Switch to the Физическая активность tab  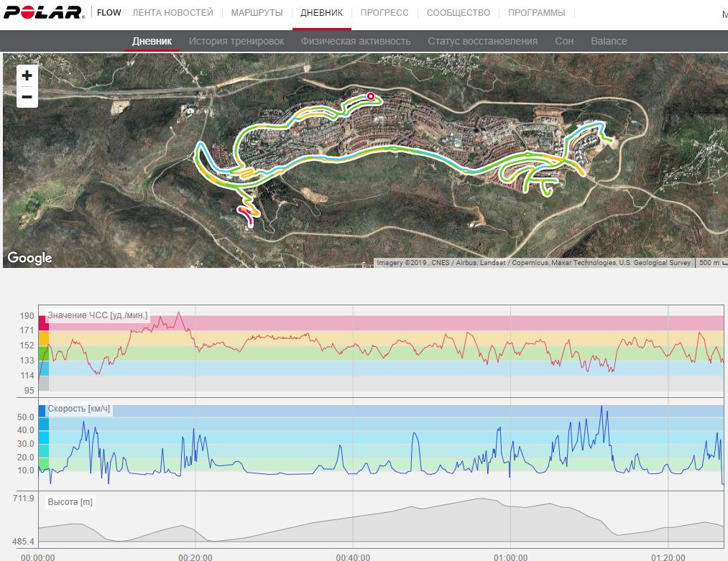[356, 41]
